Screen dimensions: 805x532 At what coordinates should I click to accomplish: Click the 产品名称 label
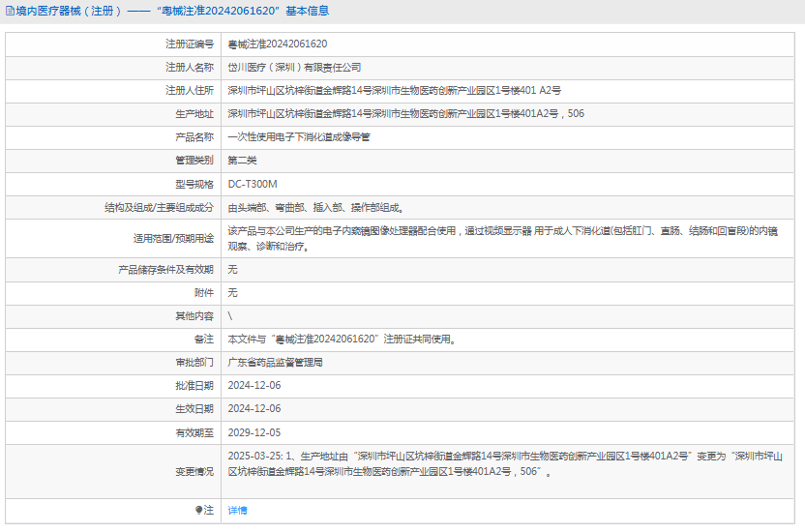[x=194, y=137]
